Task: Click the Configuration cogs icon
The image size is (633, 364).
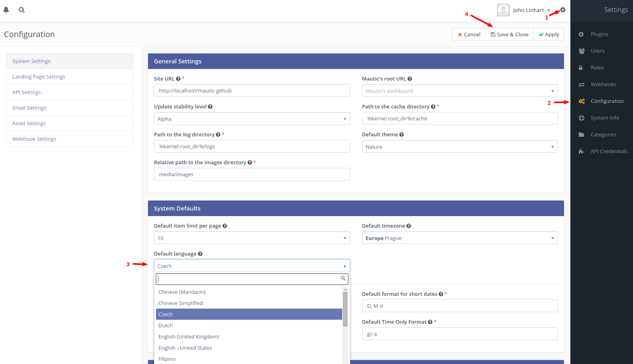Action: 582,101
